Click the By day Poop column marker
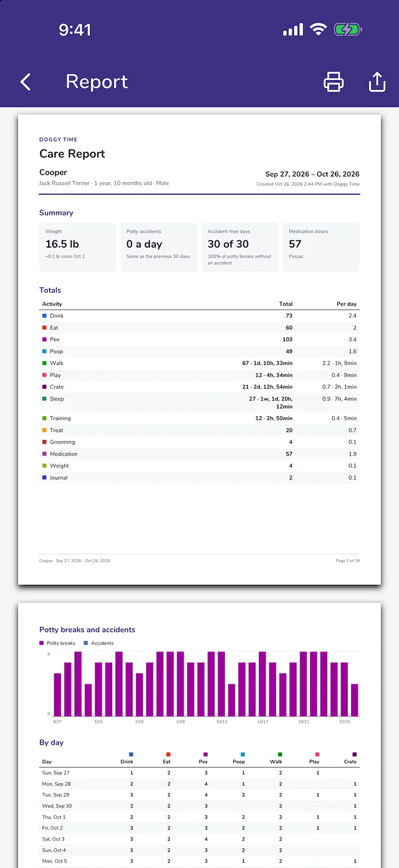399x868 pixels. pyautogui.click(x=243, y=754)
